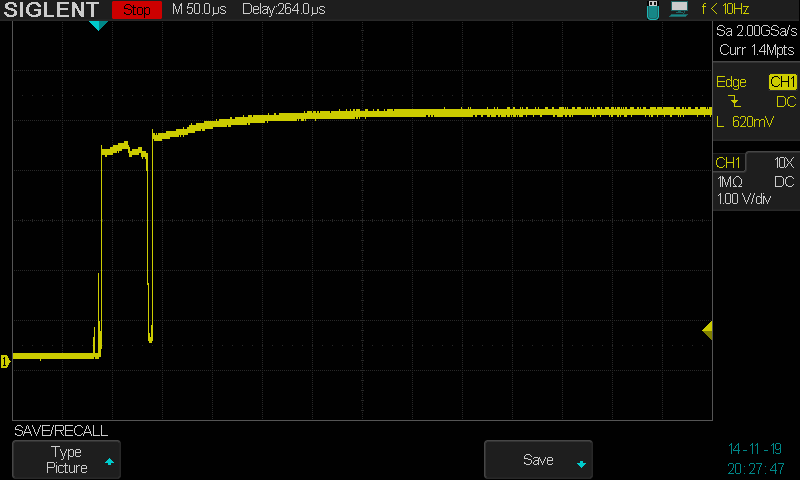Click the network connection monitor icon

[x=679, y=9]
